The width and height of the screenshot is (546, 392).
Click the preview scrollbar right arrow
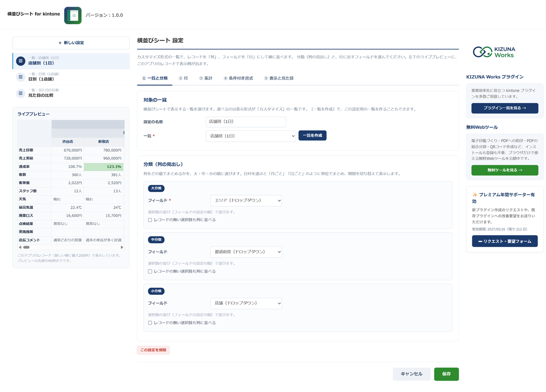click(x=122, y=247)
